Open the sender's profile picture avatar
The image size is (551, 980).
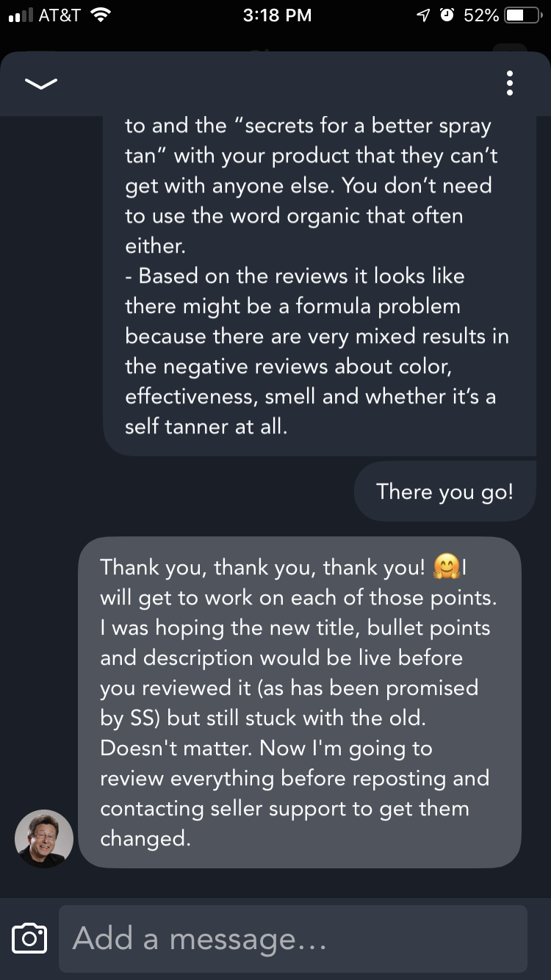(44, 839)
